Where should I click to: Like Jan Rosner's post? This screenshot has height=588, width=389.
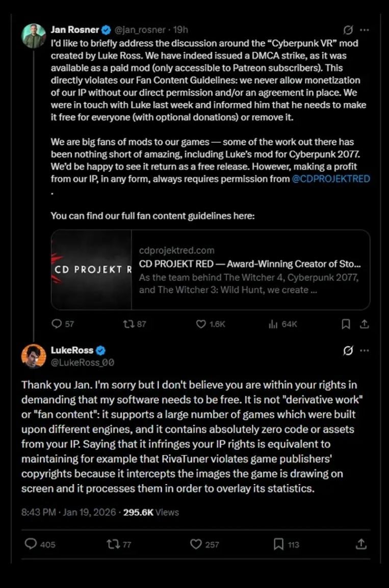[201, 324]
